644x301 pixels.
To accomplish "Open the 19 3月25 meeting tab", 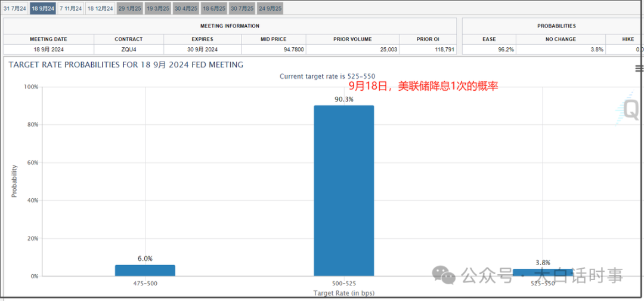I will coord(158,8).
